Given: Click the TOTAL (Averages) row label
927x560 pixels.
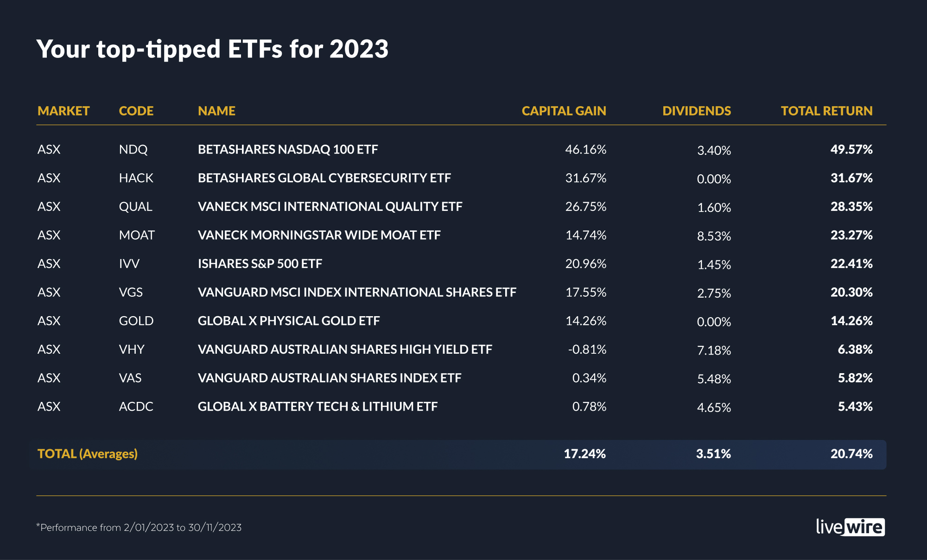Looking at the screenshot, I should pyautogui.click(x=88, y=453).
